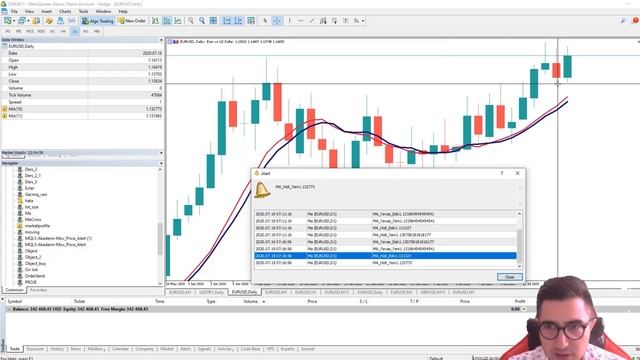
Task: Click the New Order button
Action: (132, 20)
